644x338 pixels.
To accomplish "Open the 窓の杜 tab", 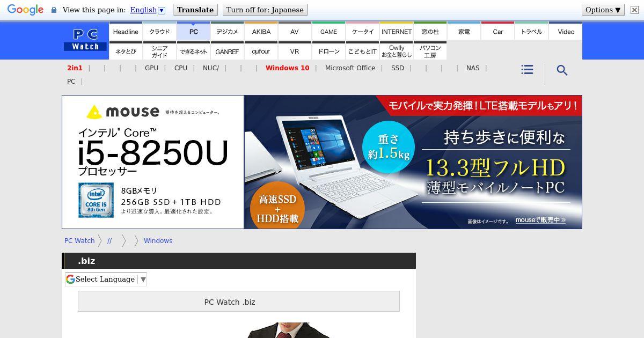I will tap(430, 31).
